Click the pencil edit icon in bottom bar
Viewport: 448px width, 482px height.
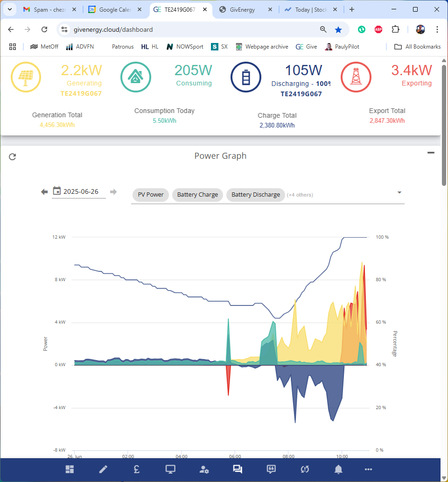point(103,469)
